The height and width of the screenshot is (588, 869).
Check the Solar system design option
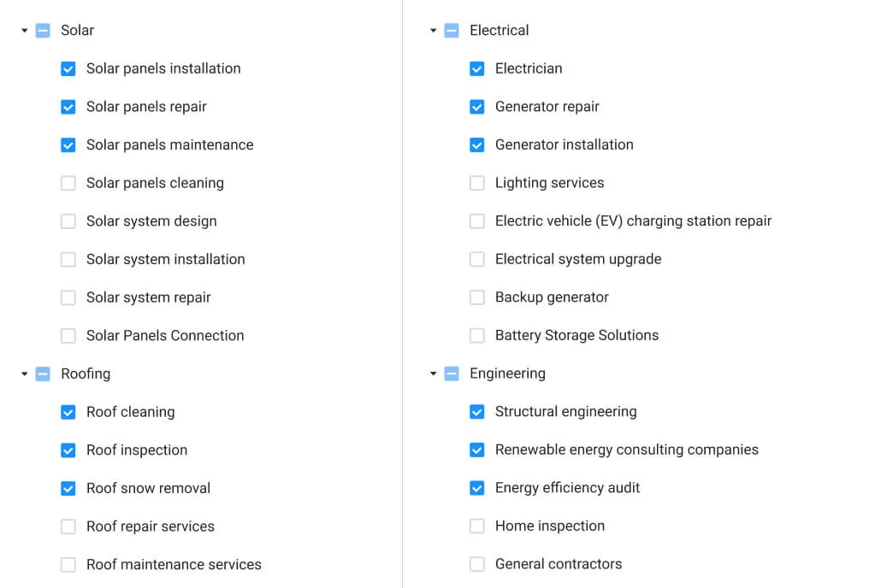68,221
